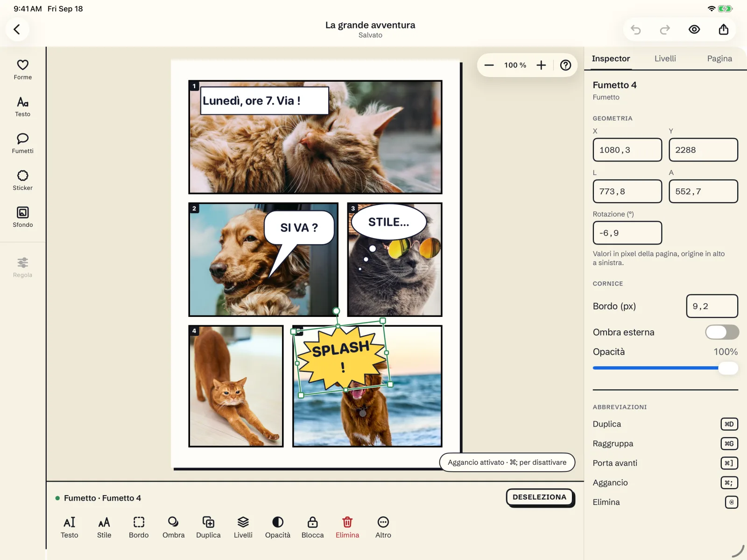
Task: Click the 'Aggancio attivato' snap notice
Action: click(x=507, y=462)
